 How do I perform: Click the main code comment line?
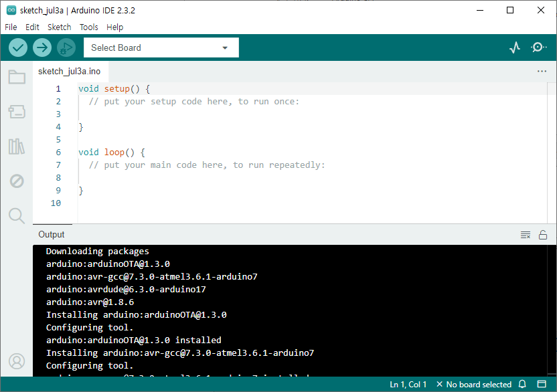207,165
